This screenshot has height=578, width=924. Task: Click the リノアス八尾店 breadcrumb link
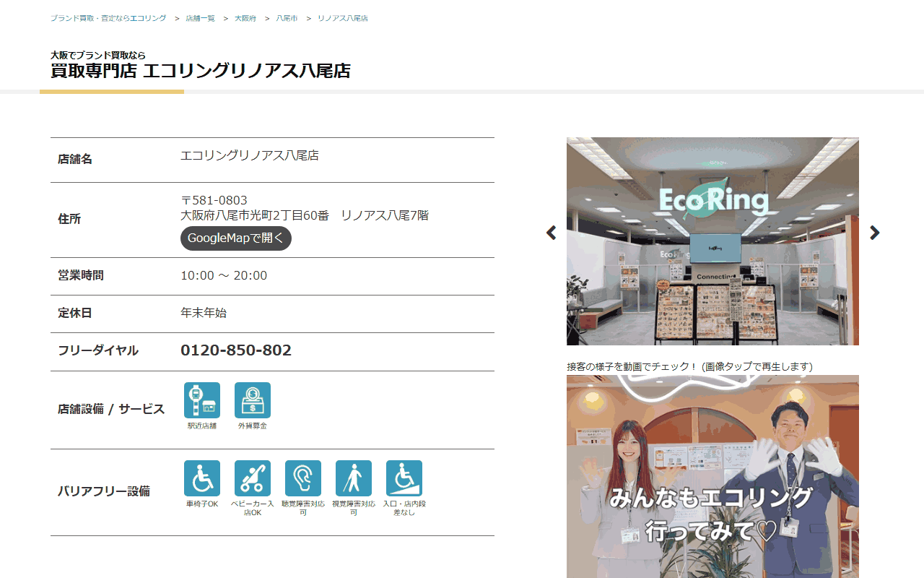coord(343,18)
